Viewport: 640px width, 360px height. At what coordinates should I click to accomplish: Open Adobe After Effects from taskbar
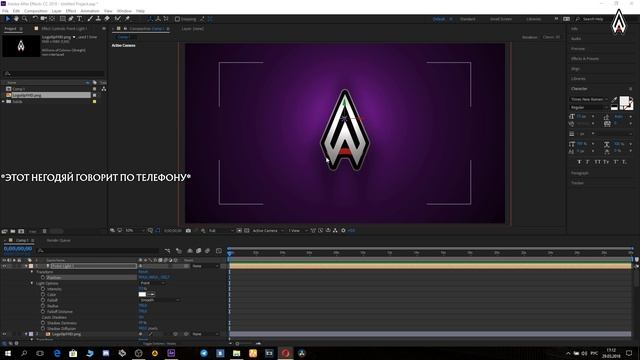[171, 353]
